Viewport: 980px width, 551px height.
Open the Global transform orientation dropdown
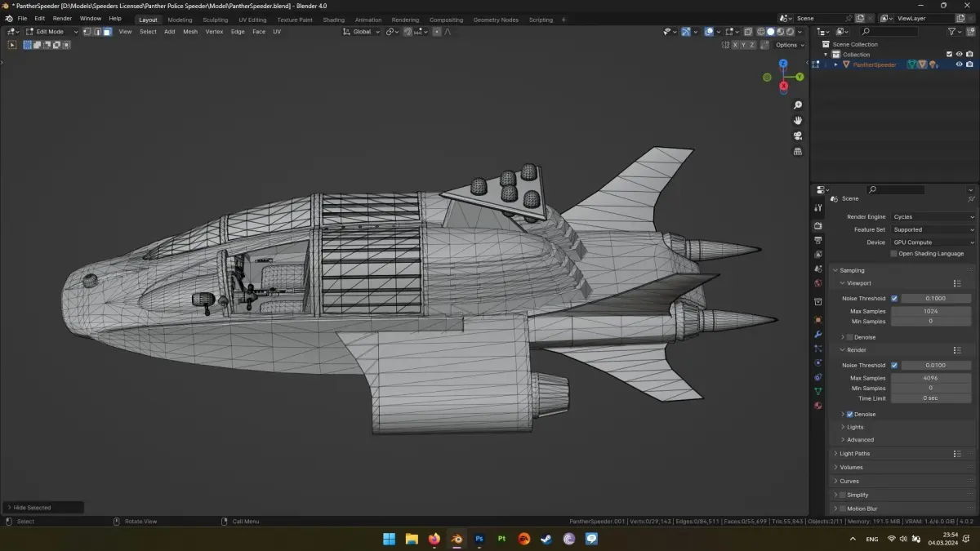click(x=362, y=32)
